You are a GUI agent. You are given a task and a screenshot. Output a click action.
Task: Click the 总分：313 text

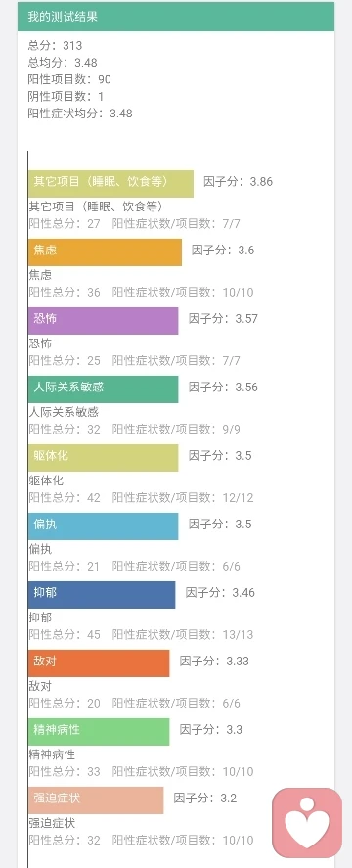55,45
